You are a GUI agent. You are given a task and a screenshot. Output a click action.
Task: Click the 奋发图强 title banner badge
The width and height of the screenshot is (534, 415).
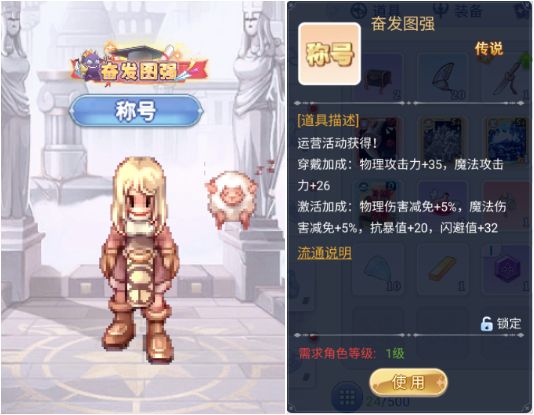pos(139,66)
